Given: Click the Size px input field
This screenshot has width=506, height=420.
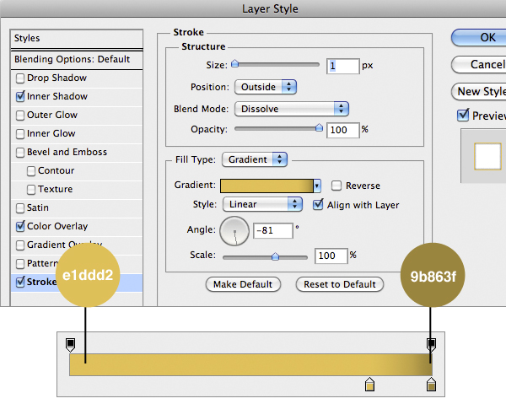Looking at the screenshot, I should tap(343, 65).
